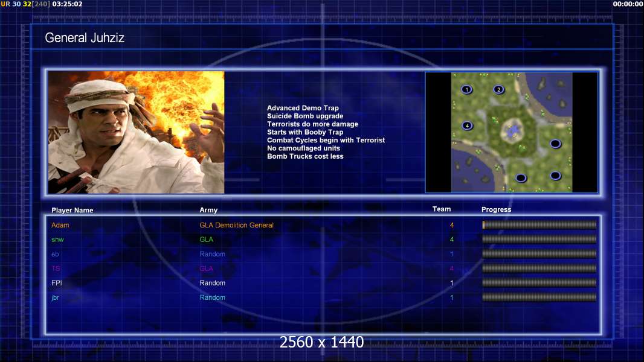The height and width of the screenshot is (362, 644).
Task: Click FPI's team number 1
Action: point(452,283)
